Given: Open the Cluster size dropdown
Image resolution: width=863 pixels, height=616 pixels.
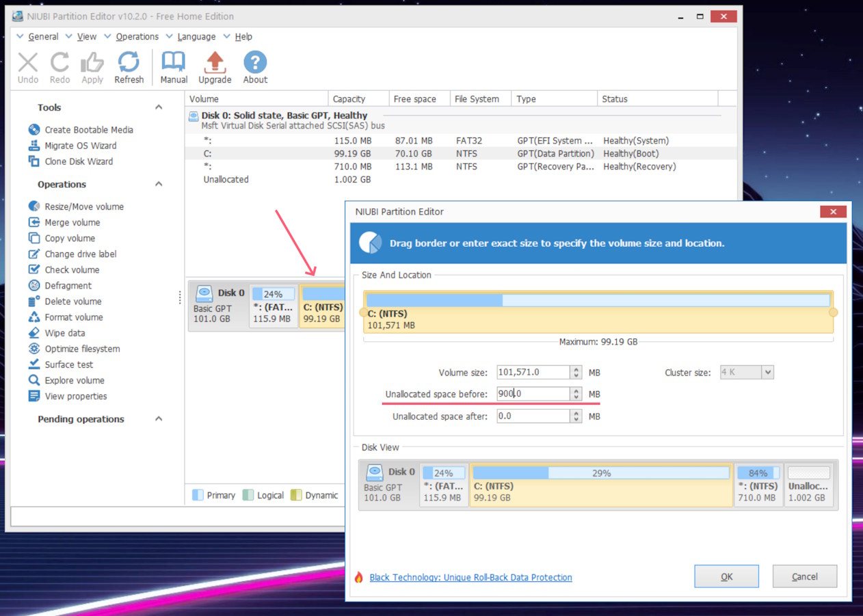Looking at the screenshot, I should pyautogui.click(x=767, y=373).
